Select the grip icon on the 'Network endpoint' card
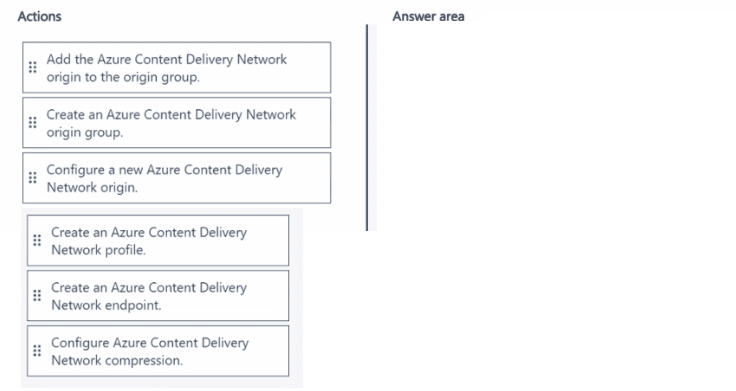Screen dimensions: 736x391 37,296
